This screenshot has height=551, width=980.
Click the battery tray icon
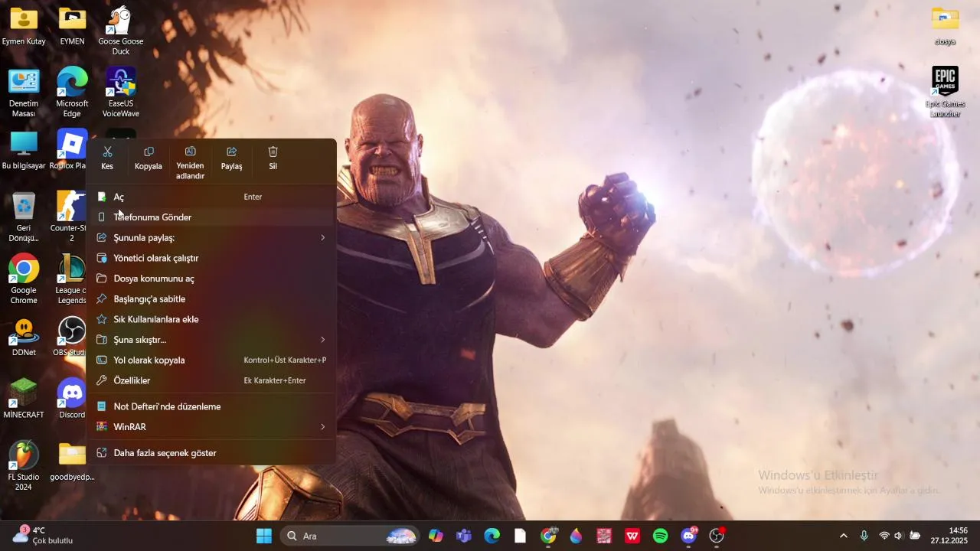(x=915, y=536)
